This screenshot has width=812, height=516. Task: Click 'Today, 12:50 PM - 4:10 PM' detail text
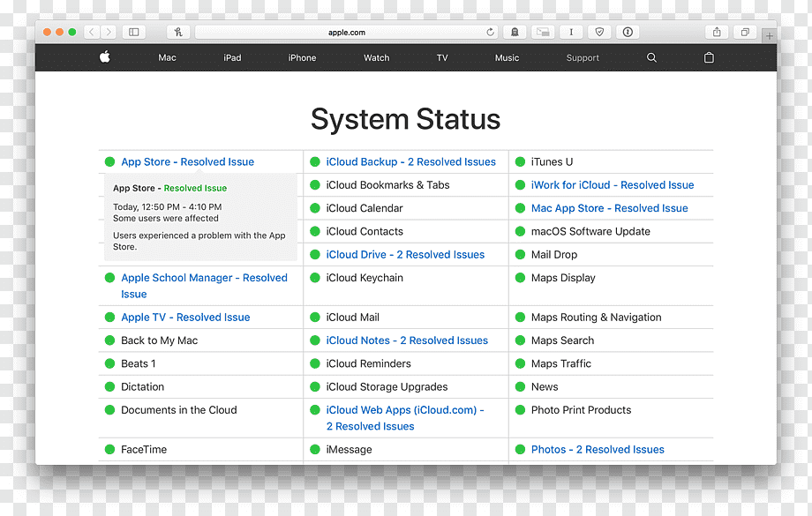tap(168, 207)
